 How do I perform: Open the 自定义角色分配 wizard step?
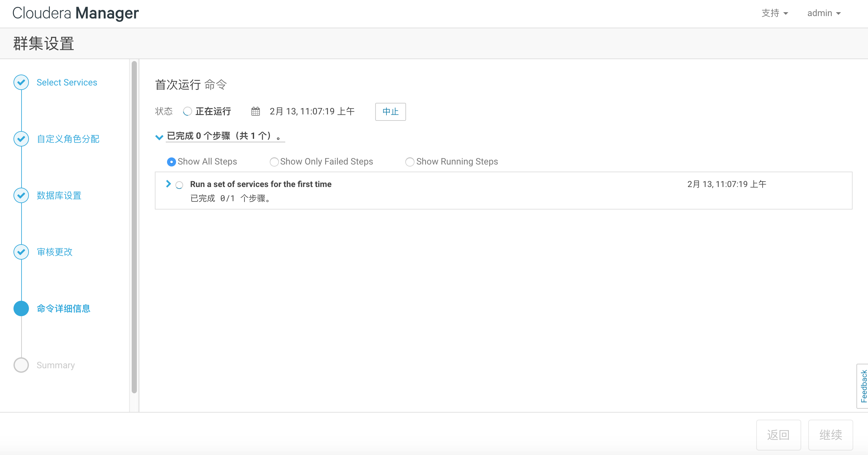pyautogui.click(x=68, y=139)
